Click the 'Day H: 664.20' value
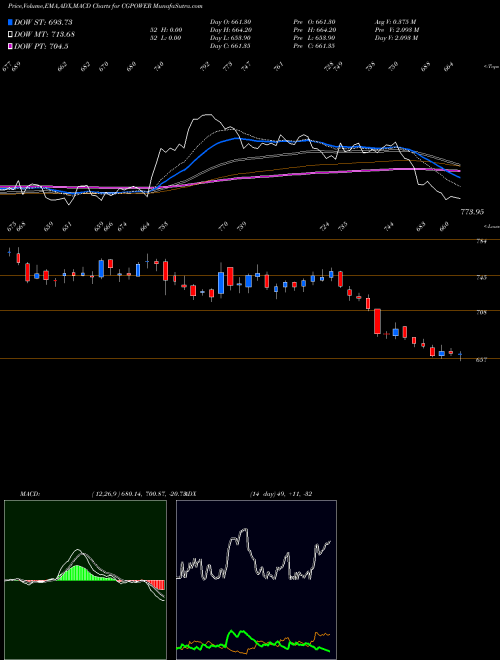 (230, 30)
